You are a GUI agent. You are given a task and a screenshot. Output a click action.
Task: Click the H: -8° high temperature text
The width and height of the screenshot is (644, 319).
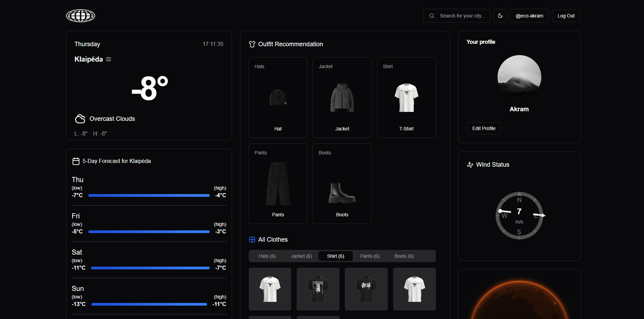coord(100,133)
